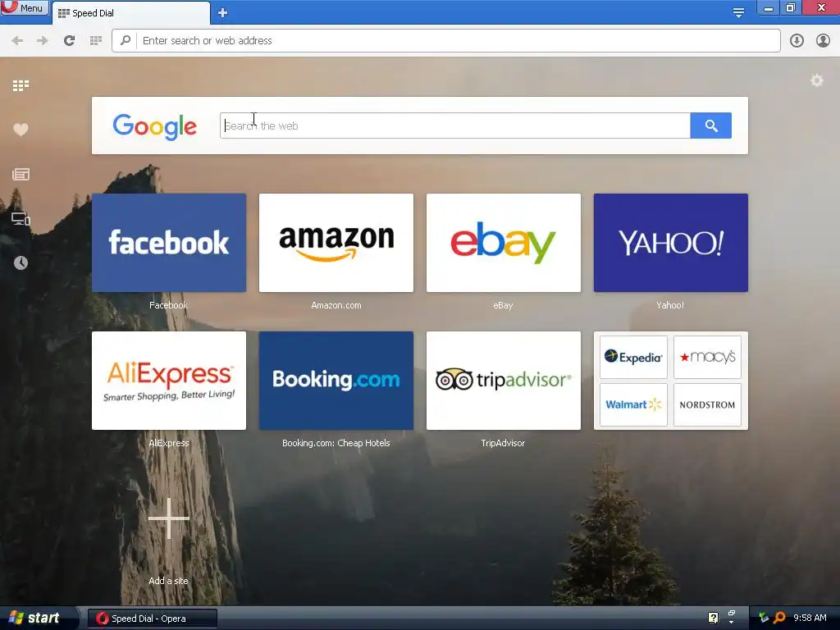
Task: Open the Booking.com speed dial tile
Action: [336, 381]
